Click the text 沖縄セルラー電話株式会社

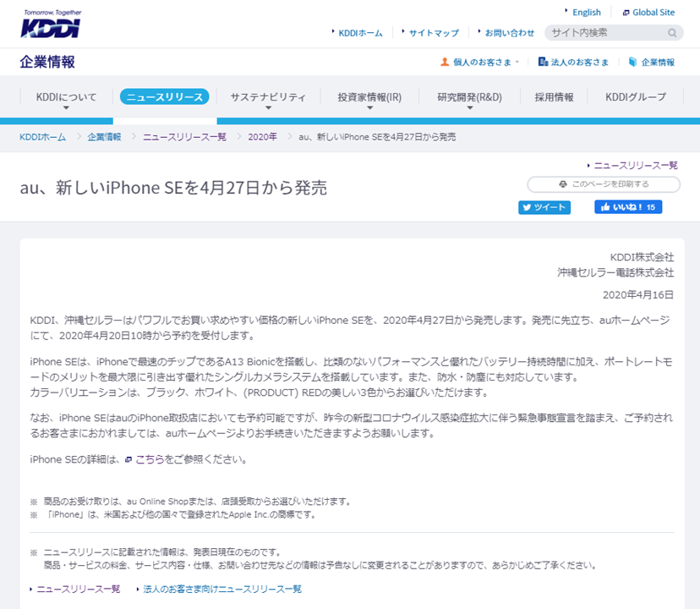(x=615, y=272)
